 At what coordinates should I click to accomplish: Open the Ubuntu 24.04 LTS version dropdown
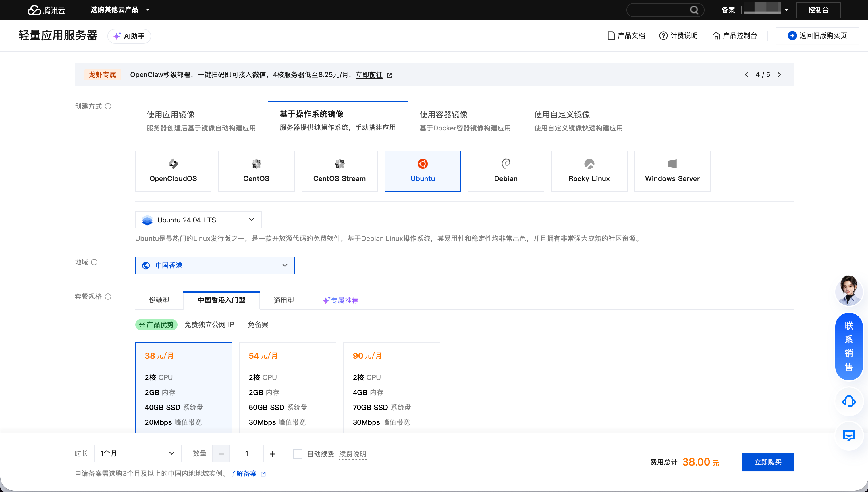198,220
